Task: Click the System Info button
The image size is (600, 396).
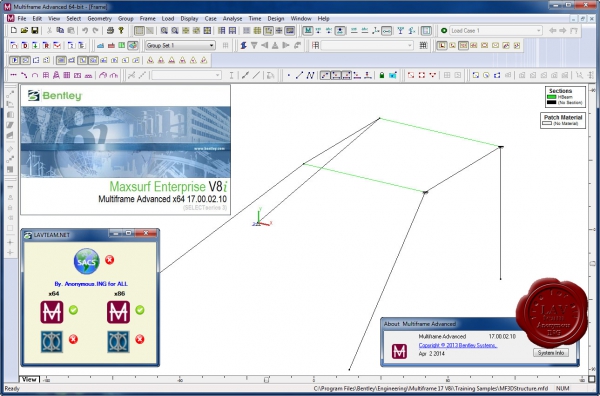Action: tap(551, 353)
